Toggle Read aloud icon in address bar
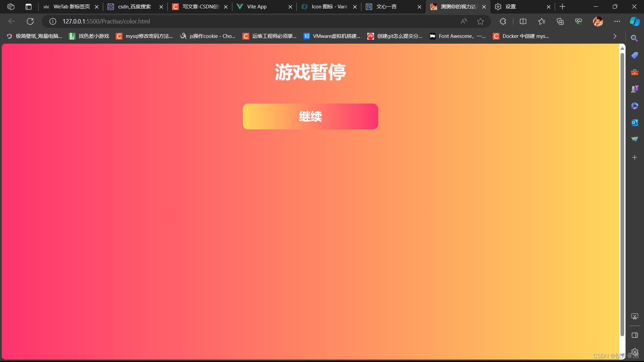This screenshot has width=644, height=362. point(464,21)
